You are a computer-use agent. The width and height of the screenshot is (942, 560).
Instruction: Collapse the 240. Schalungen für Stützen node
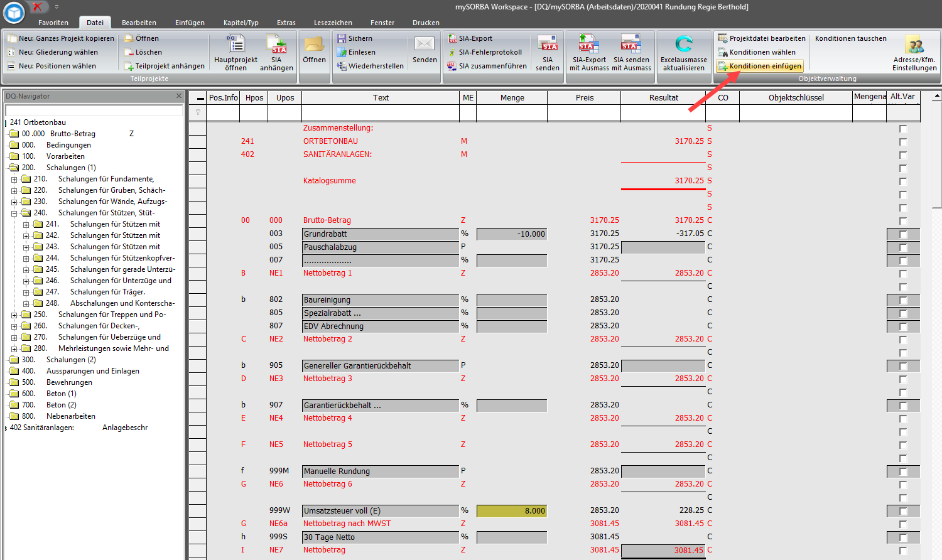(14, 213)
